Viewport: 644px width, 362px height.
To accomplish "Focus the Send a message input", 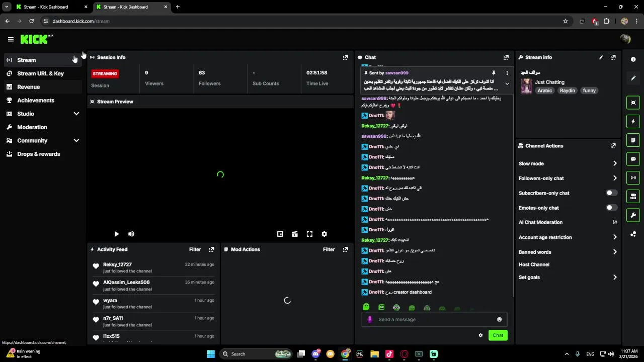I will [x=434, y=319].
